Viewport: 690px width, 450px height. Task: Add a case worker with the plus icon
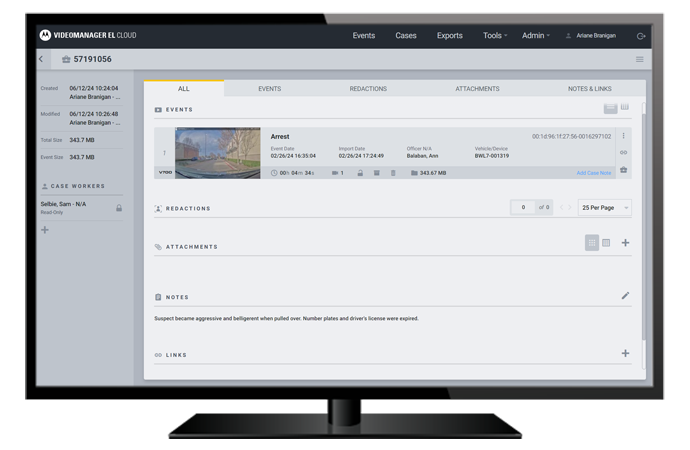click(x=45, y=230)
